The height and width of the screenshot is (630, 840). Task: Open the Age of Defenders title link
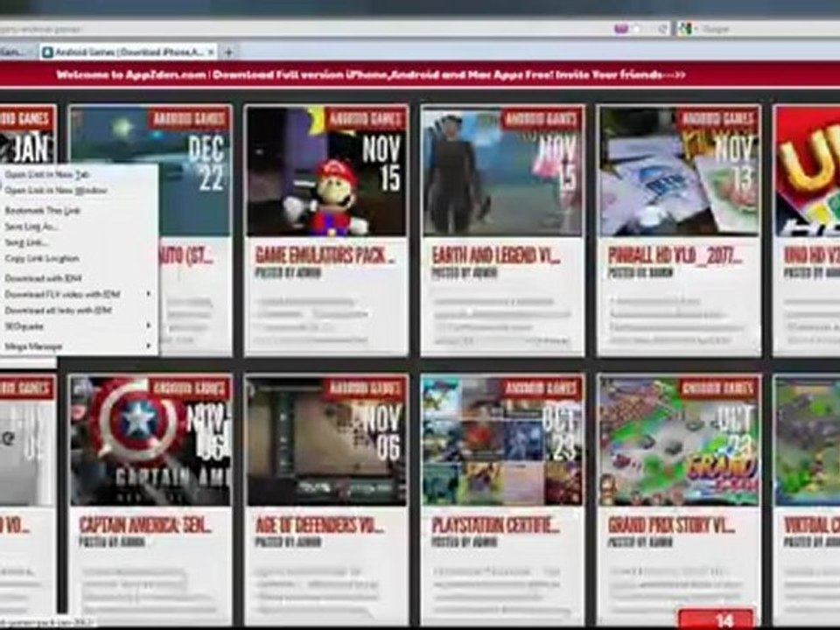coord(319,525)
